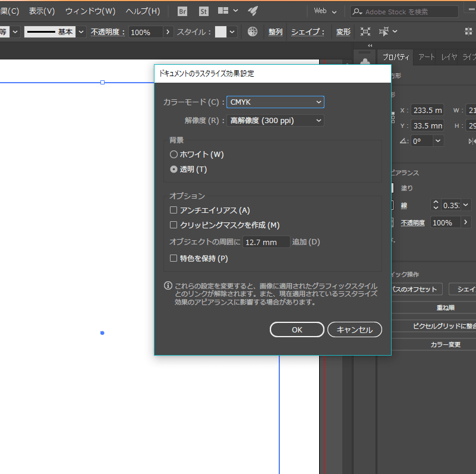Viewport: 476px width, 474px height.
Task: Click the スタイル graphic style swatch
Action: (x=221, y=32)
